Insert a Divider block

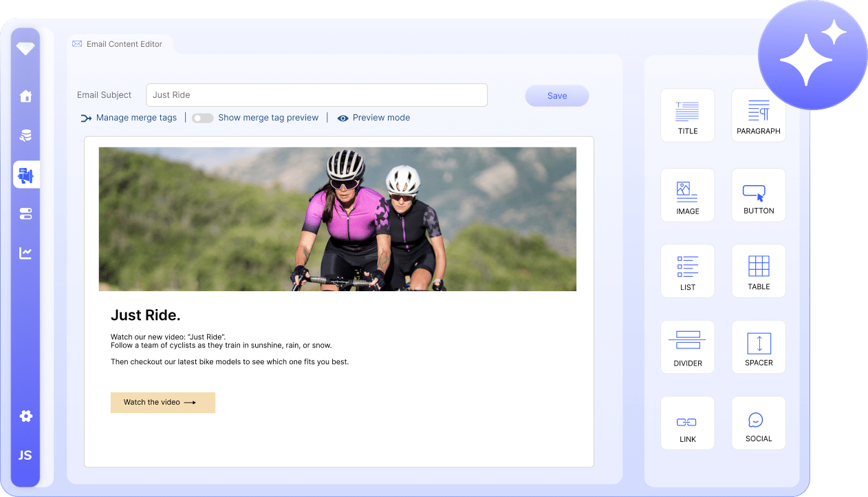pyautogui.click(x=687, y=347)
